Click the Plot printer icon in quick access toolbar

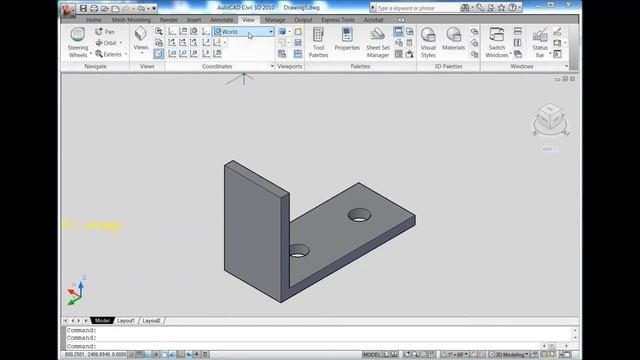(94, 8)
